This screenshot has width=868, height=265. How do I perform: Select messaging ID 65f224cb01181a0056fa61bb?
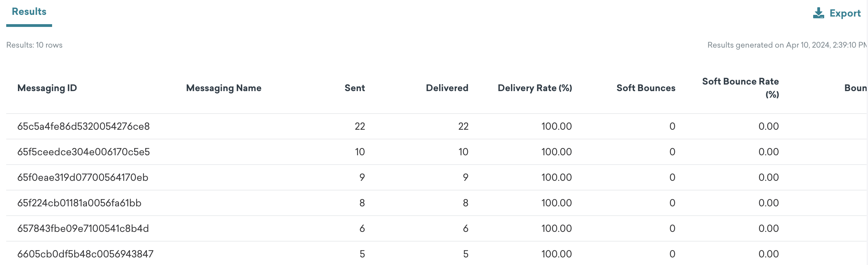pyautogui.click(x=79, y=203)
